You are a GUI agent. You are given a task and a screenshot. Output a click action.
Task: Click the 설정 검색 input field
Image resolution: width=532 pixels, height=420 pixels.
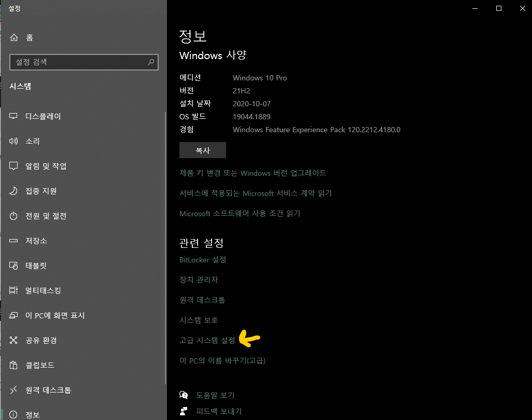84,62
